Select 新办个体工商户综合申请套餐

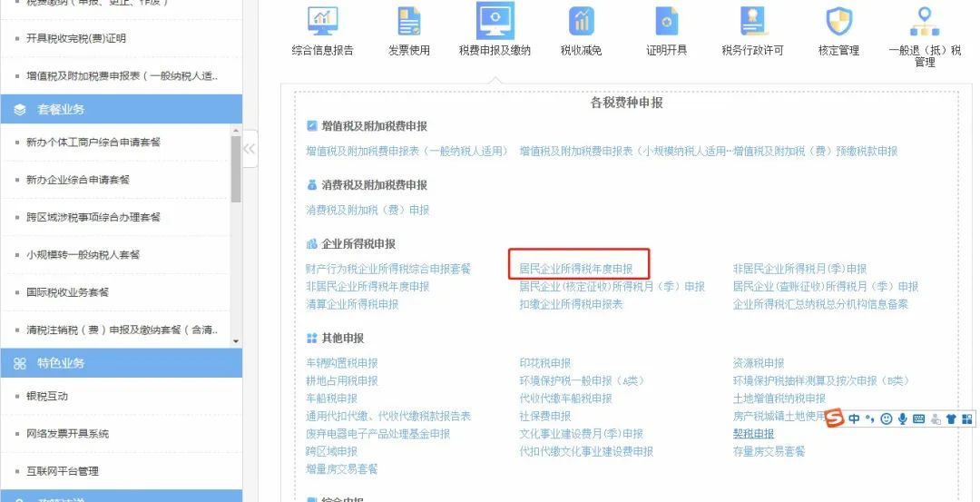pyautogui.click(x=93, y=142)
